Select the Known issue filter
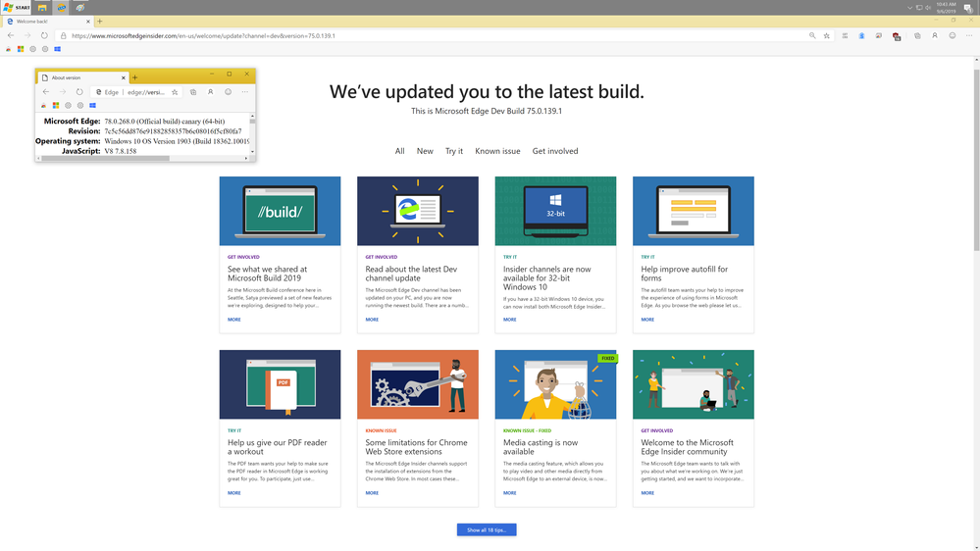This screenshot has width=980, height=551. pyautogui.click(x=497, y=151)
